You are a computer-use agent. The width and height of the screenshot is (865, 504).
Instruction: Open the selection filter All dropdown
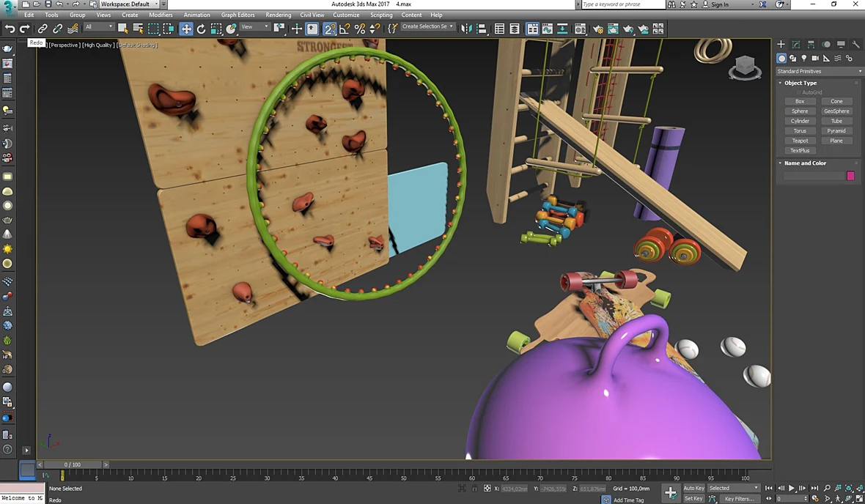99,26
